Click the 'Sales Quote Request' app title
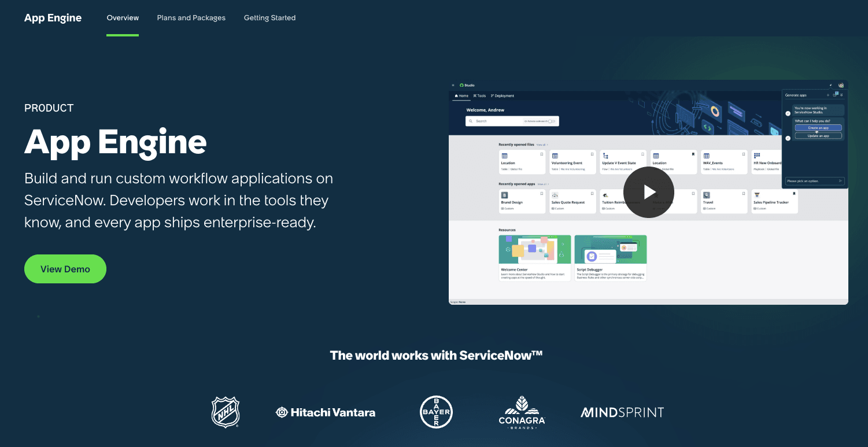 click(568, 202)
